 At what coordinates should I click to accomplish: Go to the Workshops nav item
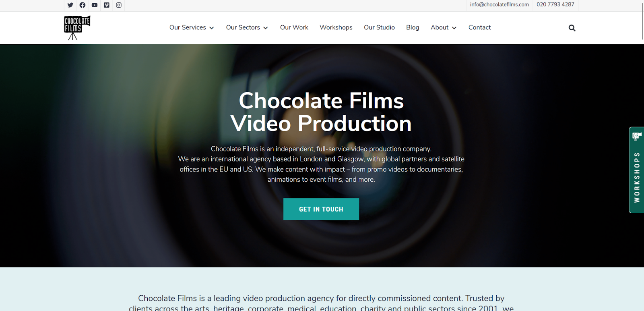coord(336,27)
